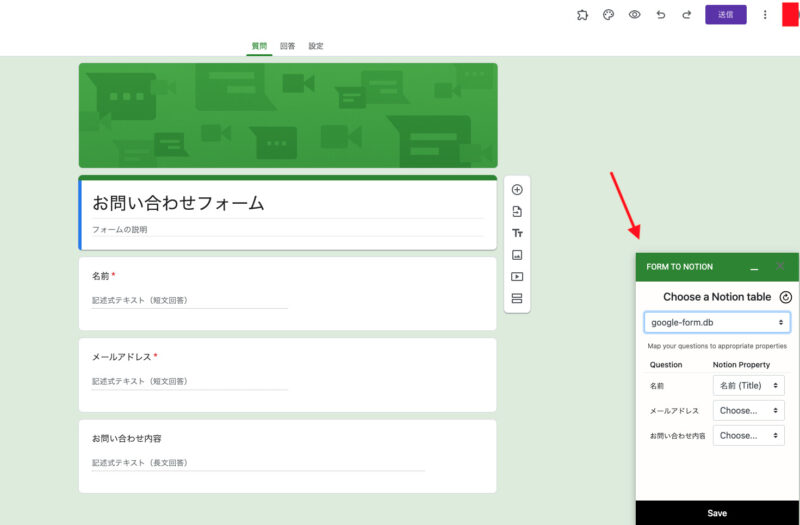Click the form title お問い合わせフォーム
Viewport: 800px width, 525px height.
(x=178, y=203)
